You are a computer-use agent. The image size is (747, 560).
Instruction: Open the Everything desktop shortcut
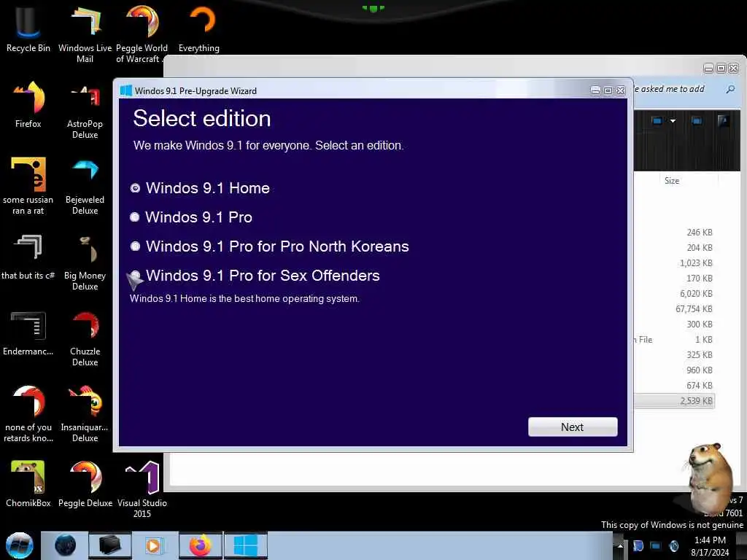[199, 29]
